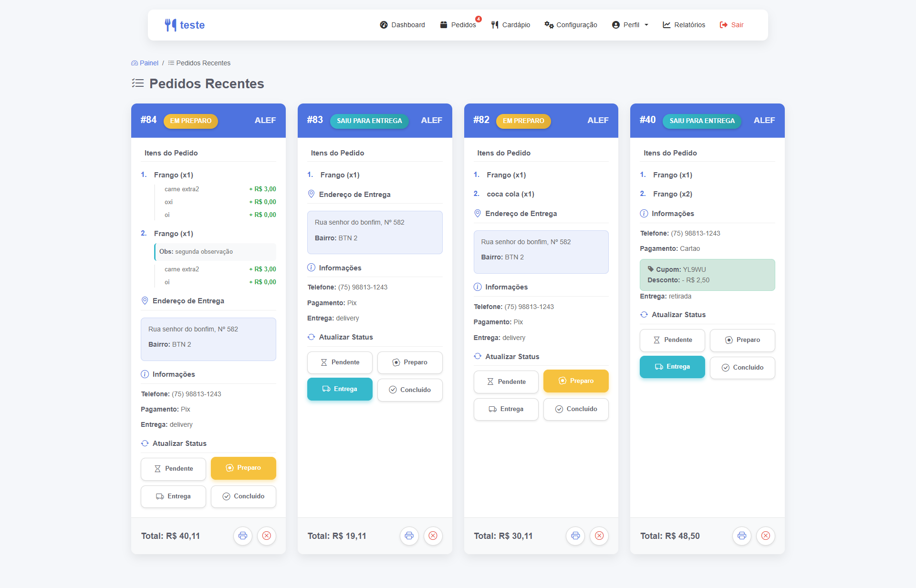
Task: Click the Painel breadcrumb link
Action: [x=149, y=63]
